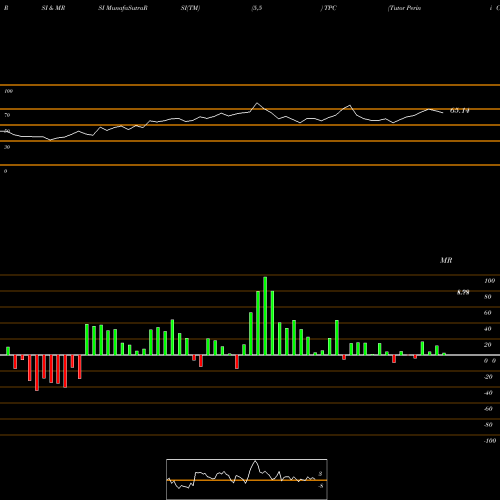Click the MR axis label -100
500x500 pixels.
490,441
